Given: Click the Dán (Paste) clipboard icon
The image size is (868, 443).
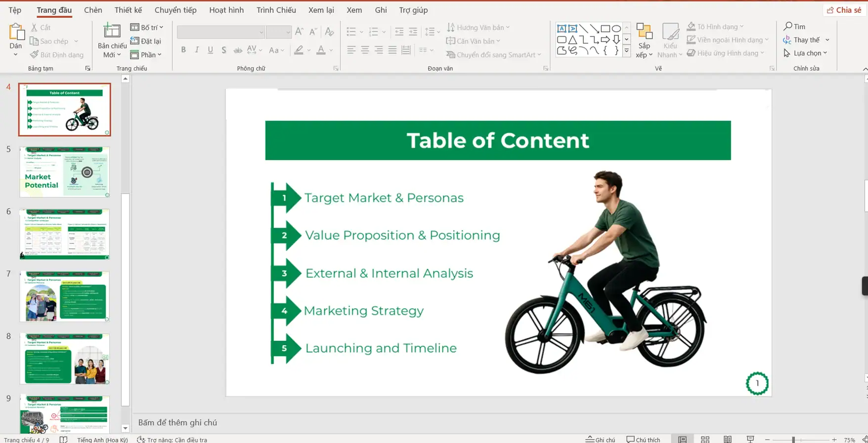Looking at the screenshot, I should (x=16, y=32).
